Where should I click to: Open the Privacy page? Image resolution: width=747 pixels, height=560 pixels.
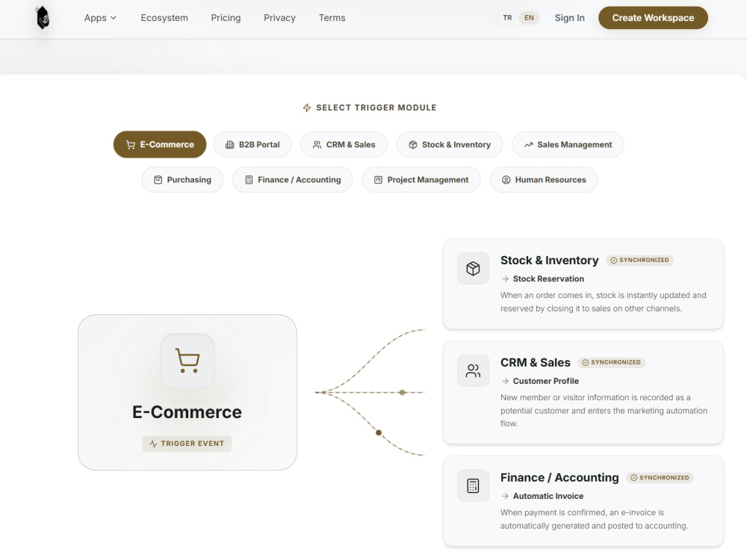click(279, 18)
